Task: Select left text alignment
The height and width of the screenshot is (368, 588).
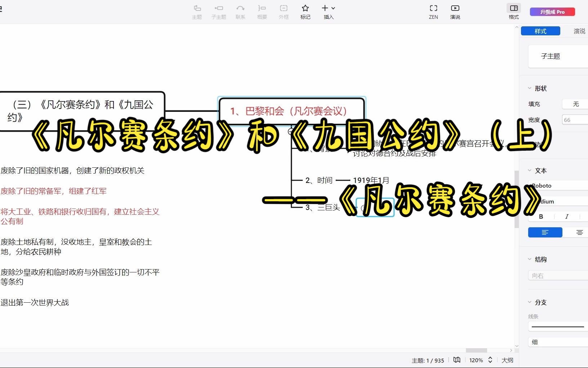Action: pos(545,232)
